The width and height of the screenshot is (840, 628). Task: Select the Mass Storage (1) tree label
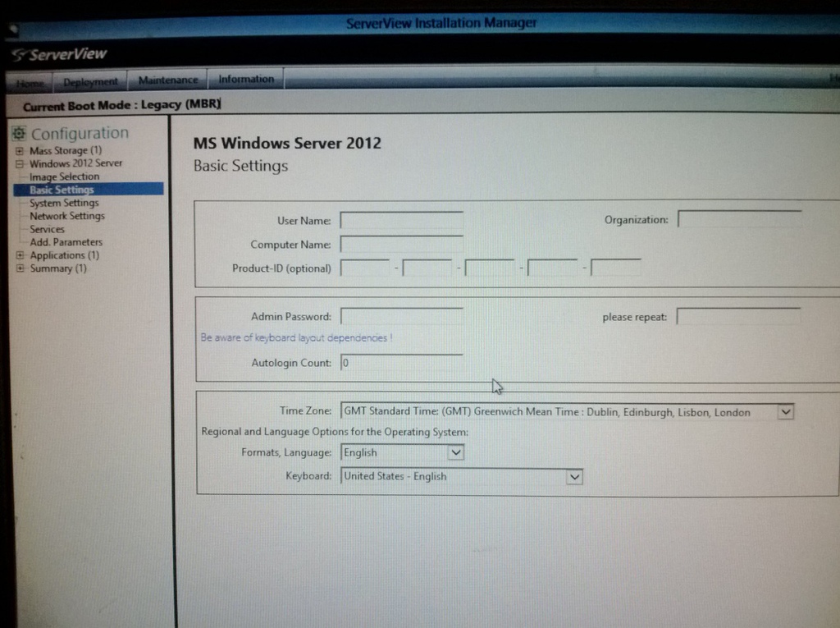66,151
